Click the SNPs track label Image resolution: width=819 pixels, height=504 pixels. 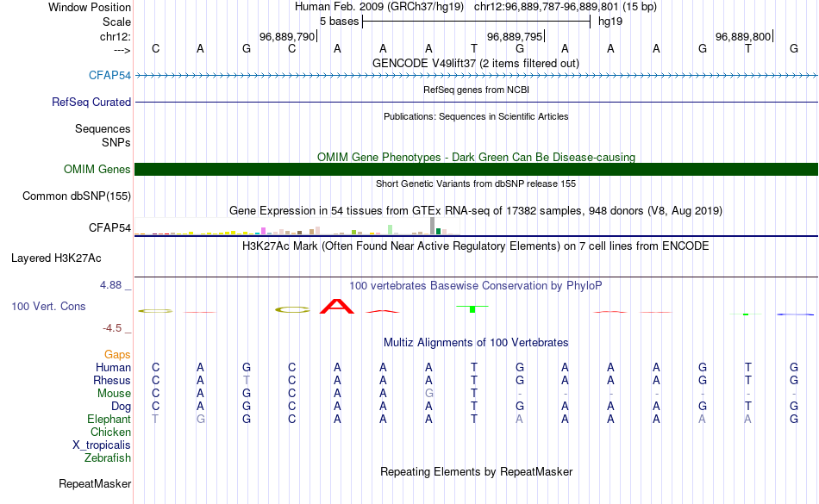[116, 142]
